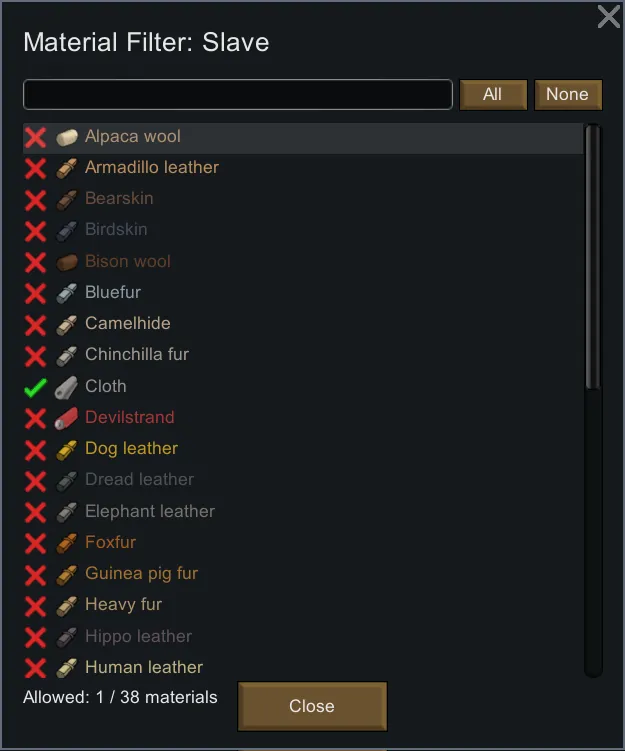Click the Cloth roll icon
Viewport: 625px width, 751px height.
click(x=67, y=387)
